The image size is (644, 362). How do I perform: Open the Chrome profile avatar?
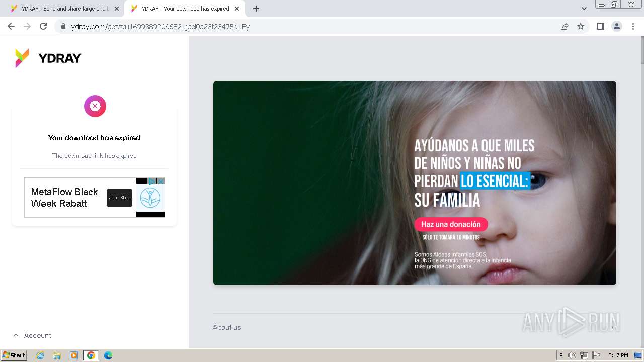(x=616, y=26)
